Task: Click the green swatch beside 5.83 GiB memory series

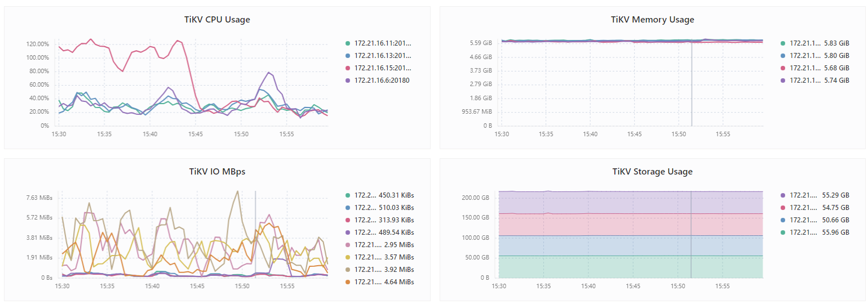Action: coord(783,43)
